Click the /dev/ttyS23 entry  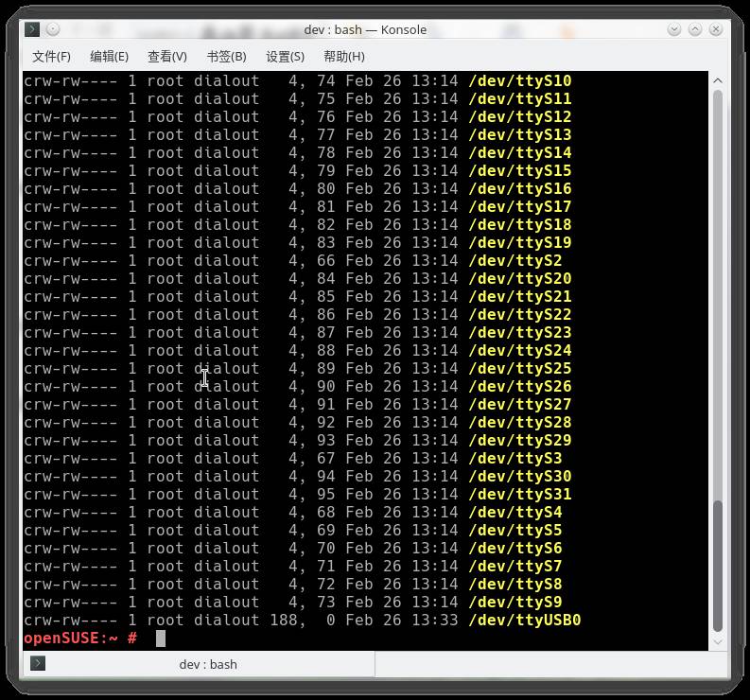click(x=520, y=333)
